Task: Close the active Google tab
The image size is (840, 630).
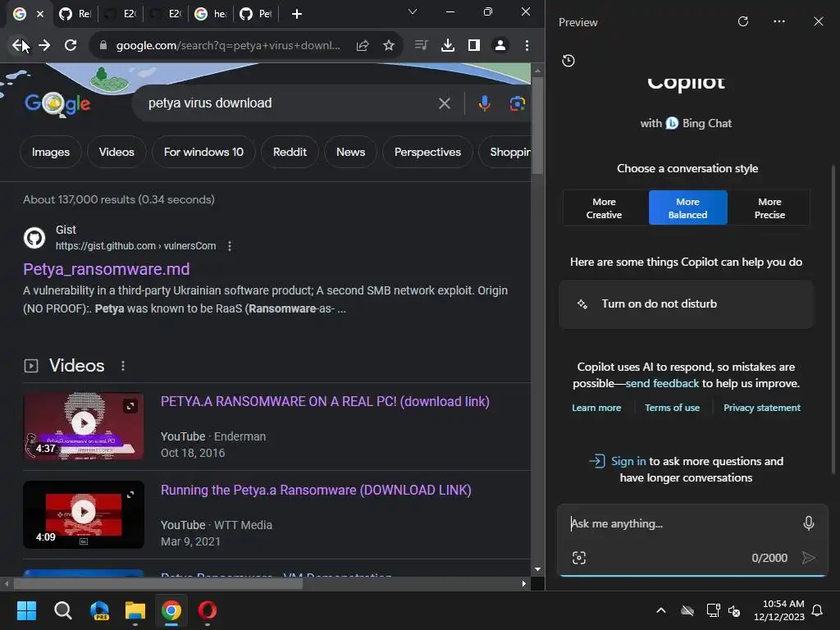Action: (40, 14)
